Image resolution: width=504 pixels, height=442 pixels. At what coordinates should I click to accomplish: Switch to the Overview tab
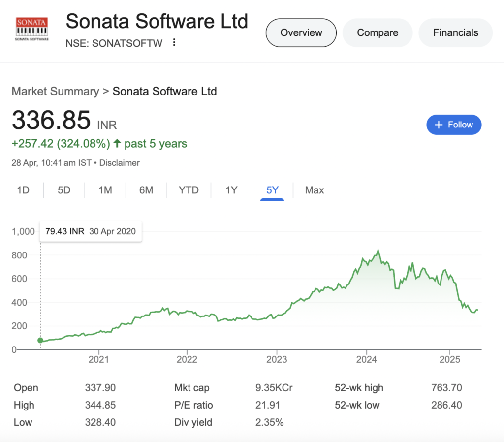(301, 33)
